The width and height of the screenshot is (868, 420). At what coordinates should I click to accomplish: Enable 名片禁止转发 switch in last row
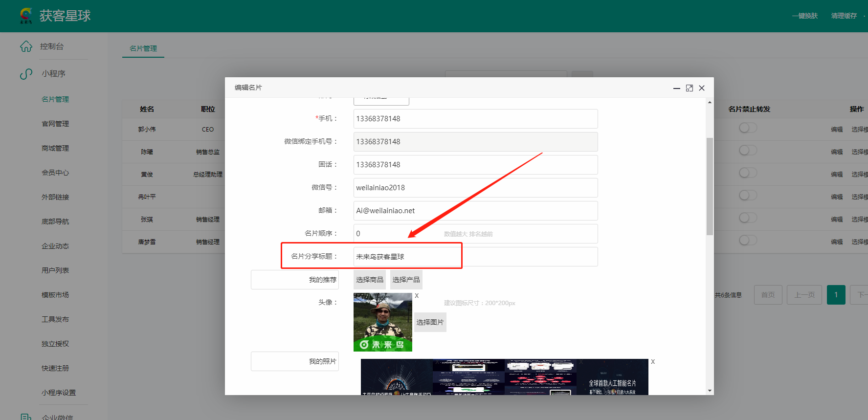coord(748,241)
